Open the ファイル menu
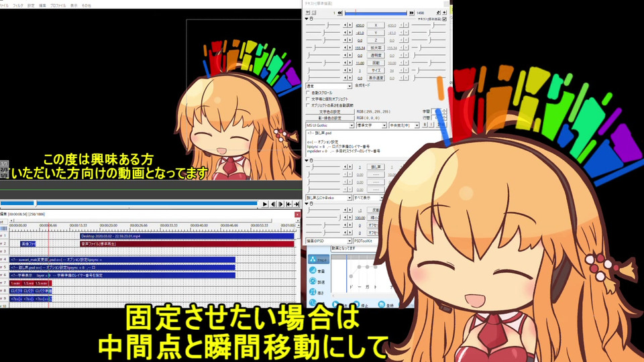Viewport: 644px width, 362px height. tap(5, 6)
